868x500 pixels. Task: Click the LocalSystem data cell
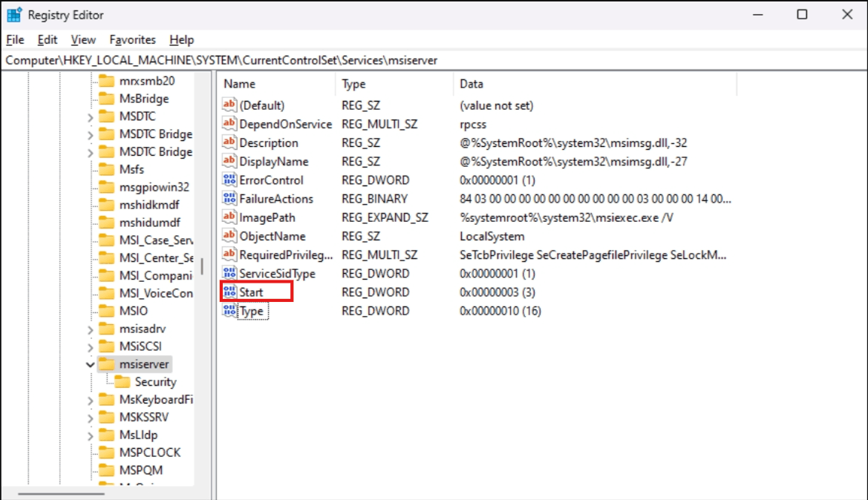coord(492,236)
